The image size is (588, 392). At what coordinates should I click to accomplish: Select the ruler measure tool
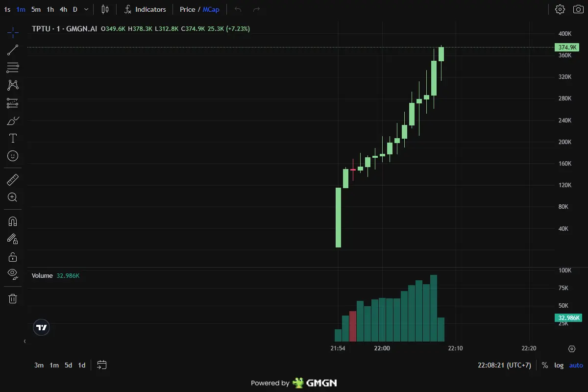[x=13, y=180]
